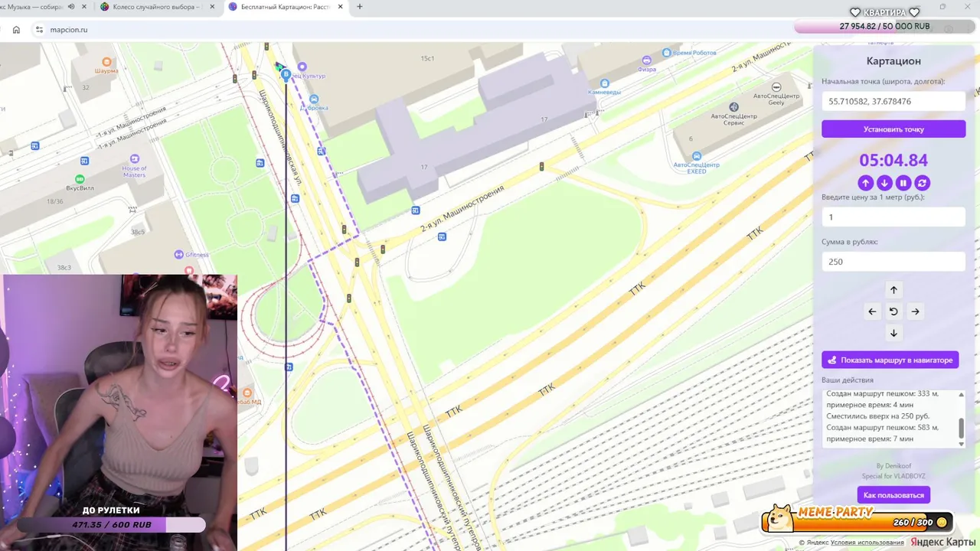Move the point left with the arrow pad
980x551 pixels.
(872, 311)
